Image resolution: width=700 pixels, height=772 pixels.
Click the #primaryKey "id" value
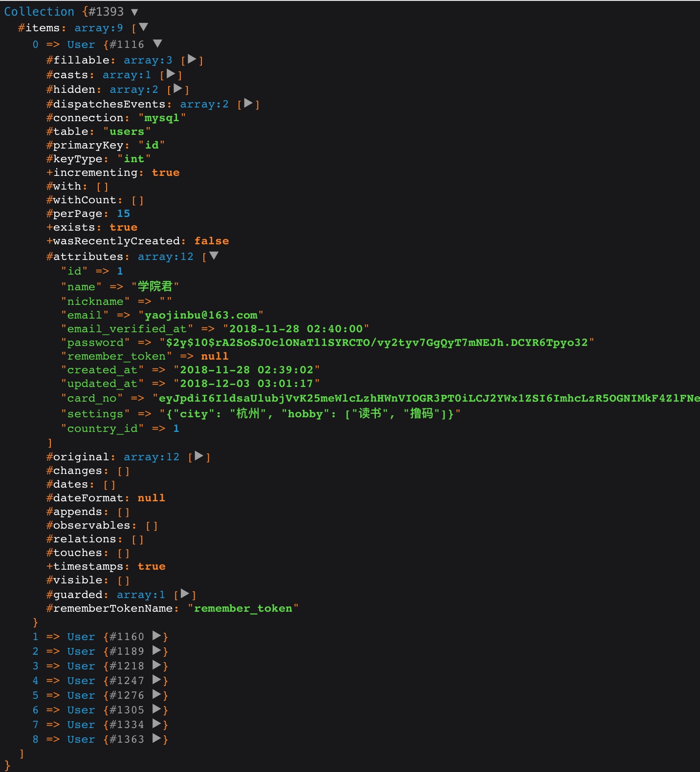[152, 146]
